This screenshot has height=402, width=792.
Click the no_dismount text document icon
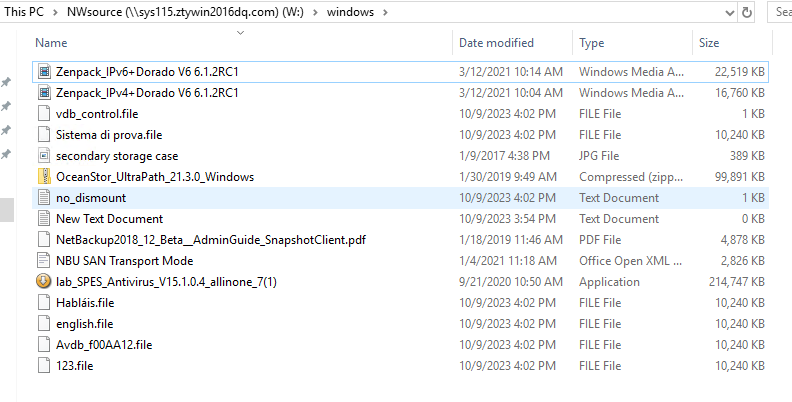(x=44, y=198)
